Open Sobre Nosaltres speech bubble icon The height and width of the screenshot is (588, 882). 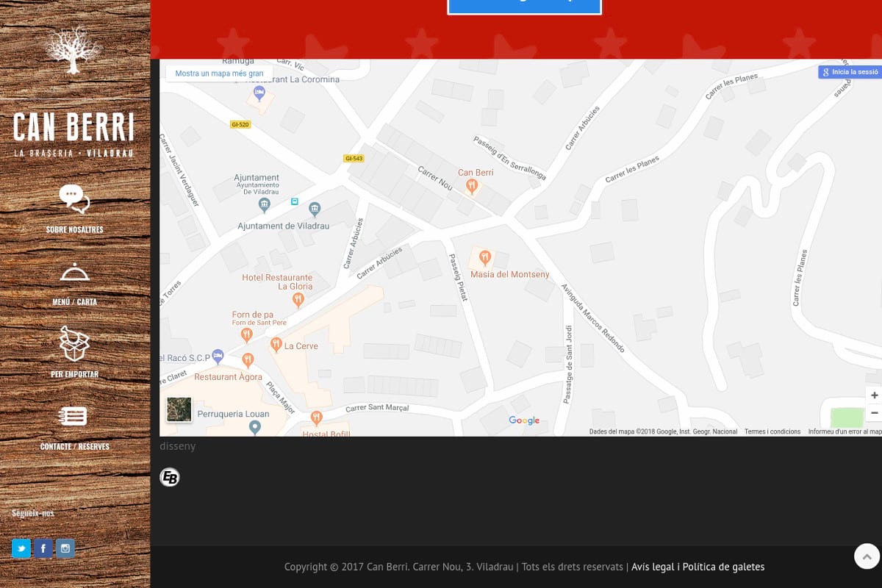(x=74, y=199)
